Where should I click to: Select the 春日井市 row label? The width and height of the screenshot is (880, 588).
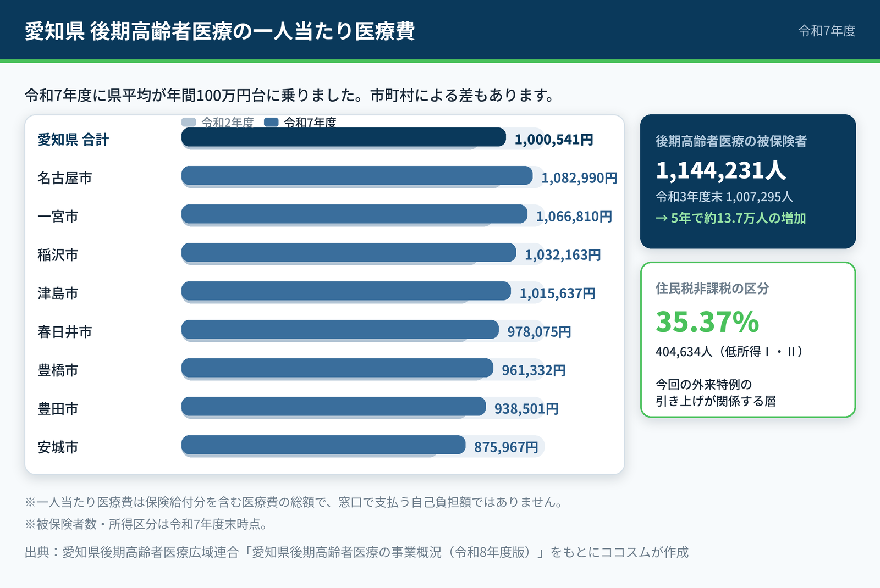[x=65, y=332]
